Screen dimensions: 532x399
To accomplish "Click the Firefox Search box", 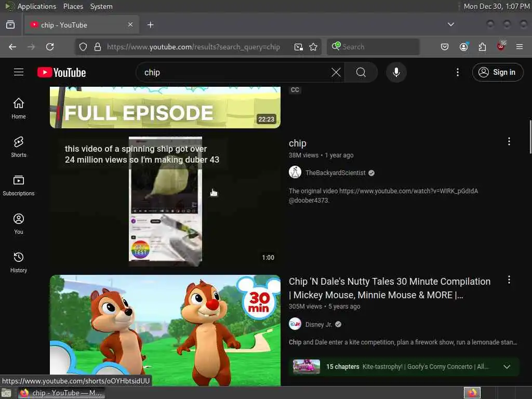I will coord(373,47).
